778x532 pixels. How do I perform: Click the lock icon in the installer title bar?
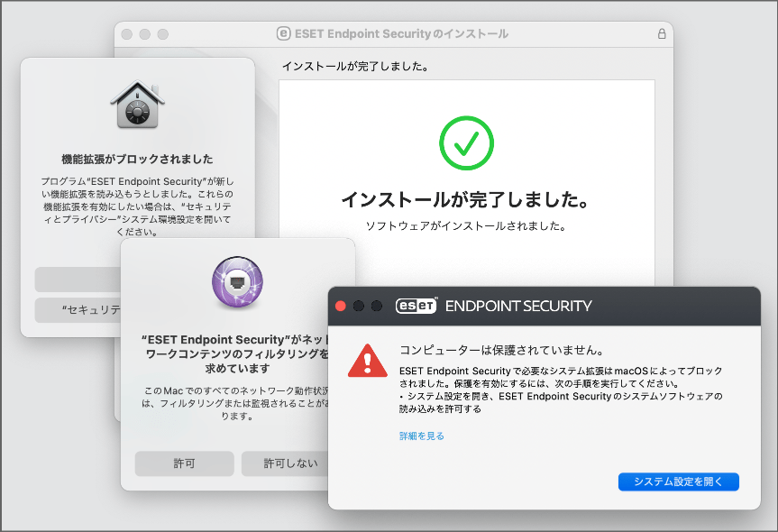click(x=662, y=33)
